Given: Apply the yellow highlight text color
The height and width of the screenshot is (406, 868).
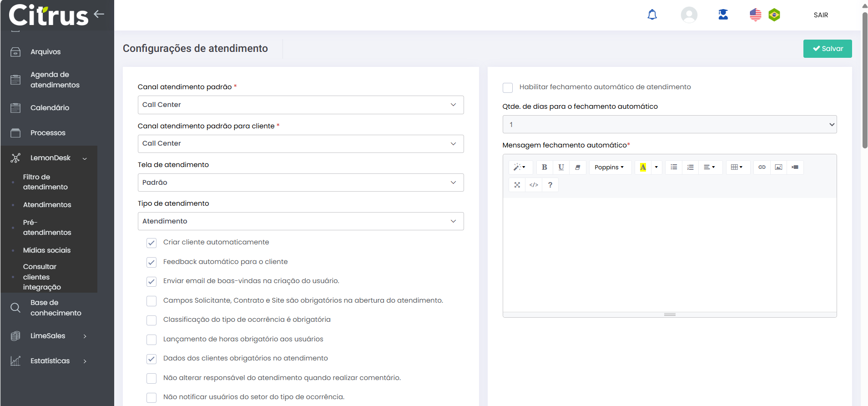Looking at the screenshot, I should click(x=643, y=167).
